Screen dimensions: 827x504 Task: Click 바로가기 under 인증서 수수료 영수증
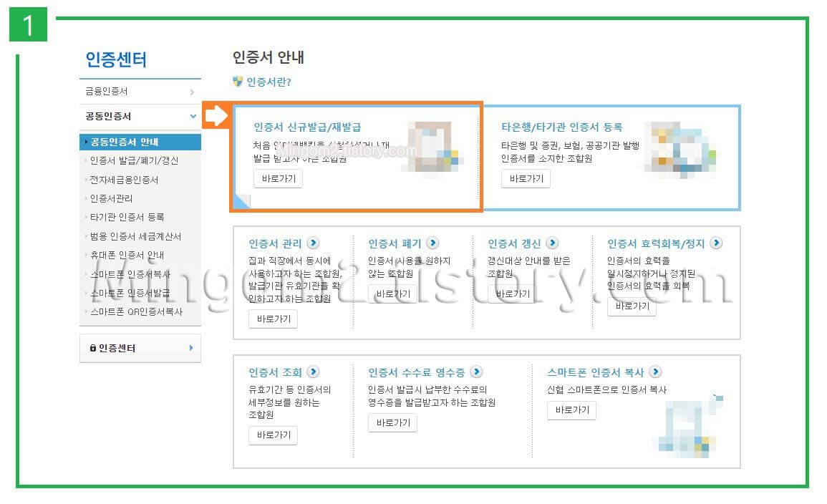click(392, 422)
